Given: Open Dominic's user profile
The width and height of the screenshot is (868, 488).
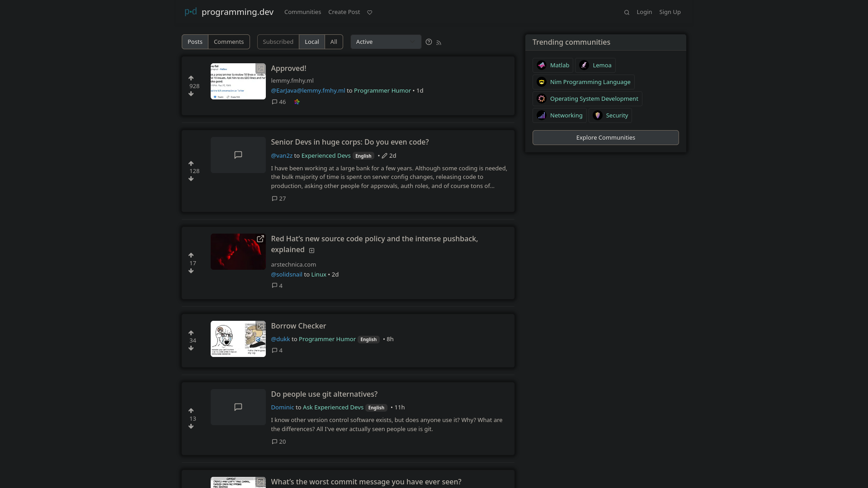Looking at the screenshot, I should pyautogui.click(x=283, y=408).
